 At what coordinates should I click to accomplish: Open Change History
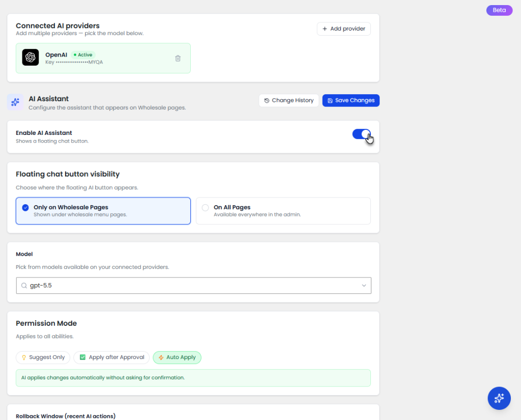pyautogui.click(x=288, y=100)
